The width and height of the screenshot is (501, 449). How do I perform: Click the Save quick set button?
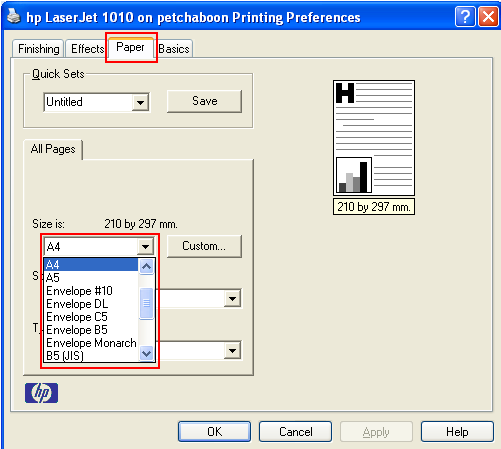pyautogui.click(x=204, y=101)
